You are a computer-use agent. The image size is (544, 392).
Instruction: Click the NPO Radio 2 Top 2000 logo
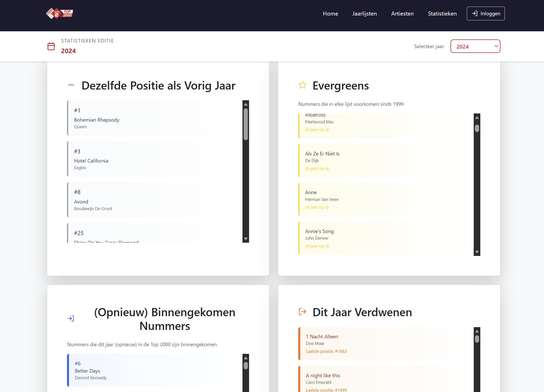pos(60,13)
